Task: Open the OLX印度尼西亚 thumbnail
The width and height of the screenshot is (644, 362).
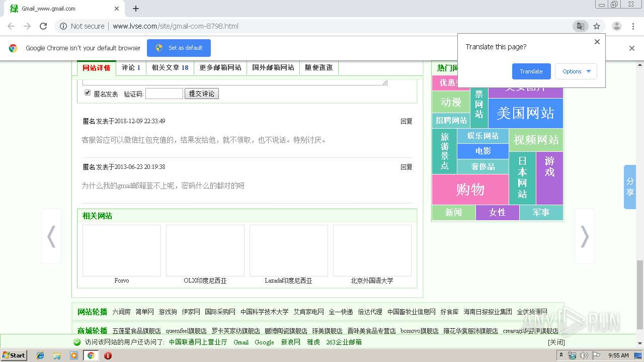Action: [205, 250]
